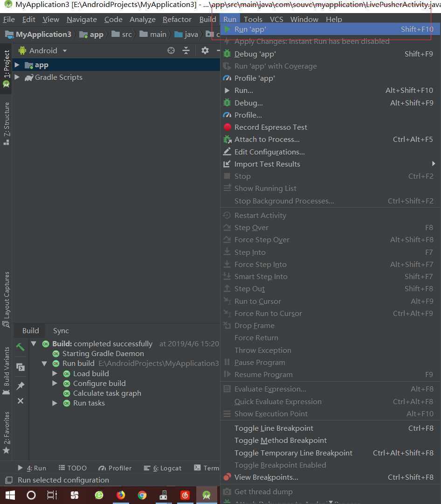Open the Build Variants side tab

tap(7, 371)
